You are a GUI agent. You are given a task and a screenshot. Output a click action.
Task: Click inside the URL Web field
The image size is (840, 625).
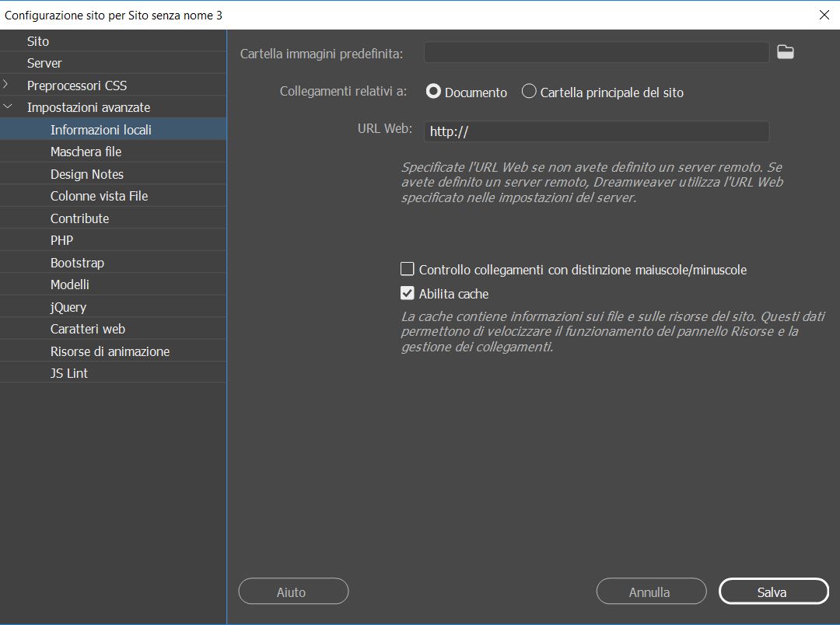point(596,131)
